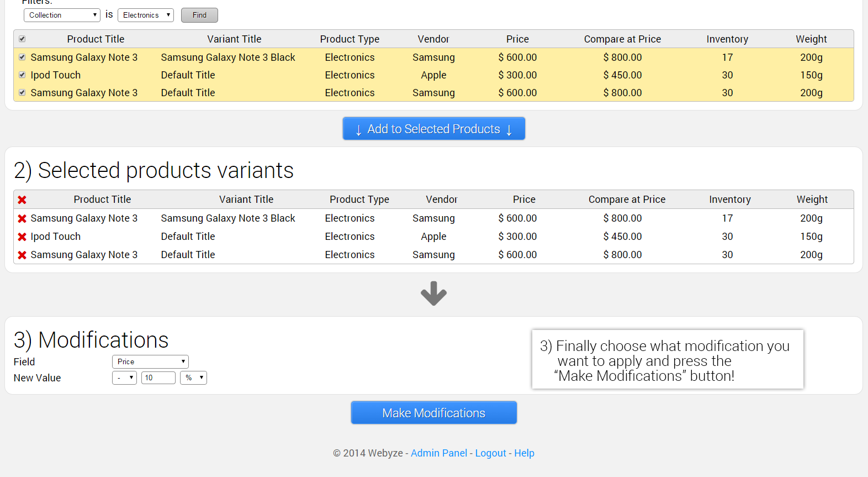This screenshot has height=477, width=868.
Task: Open the Electronics filter value dropdown
Action: (x=146, y=15)
